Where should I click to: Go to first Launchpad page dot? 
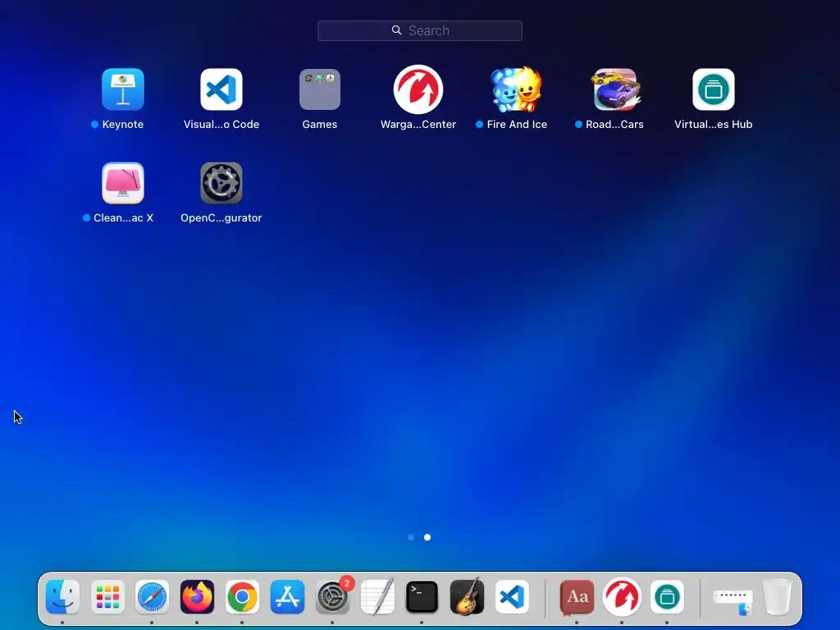411,536
